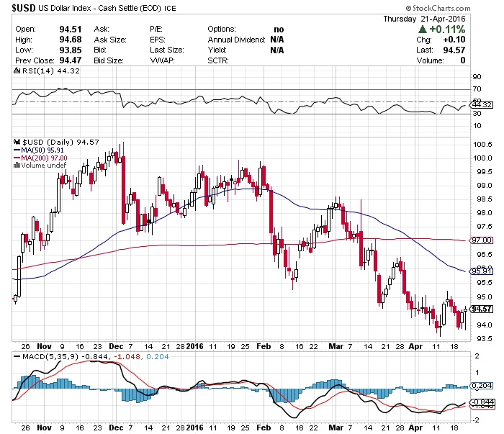504x434 pixels.
Task: Click the RSI mountain icon beside RSI(14)
Action: pyautogui.click(x=17, y=71)
